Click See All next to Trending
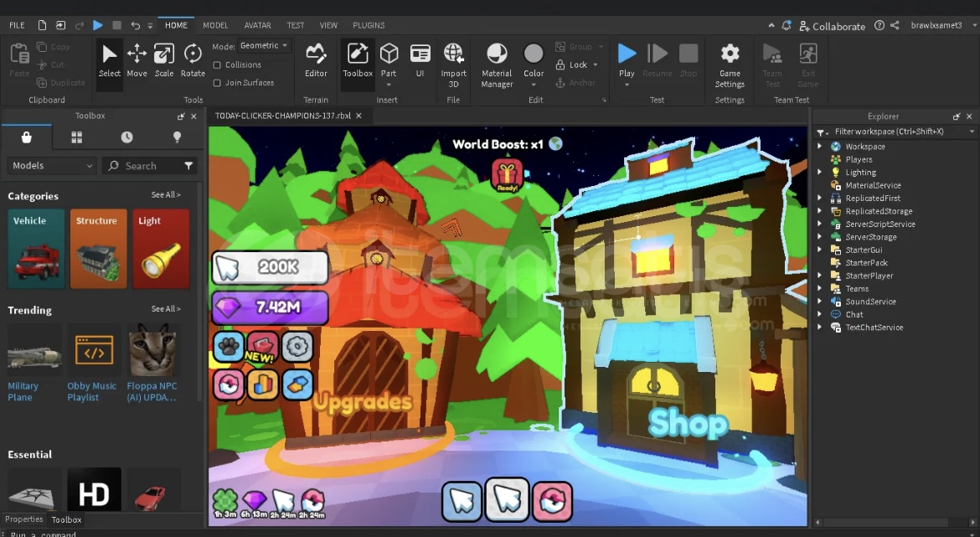 [x=166, y=309]
